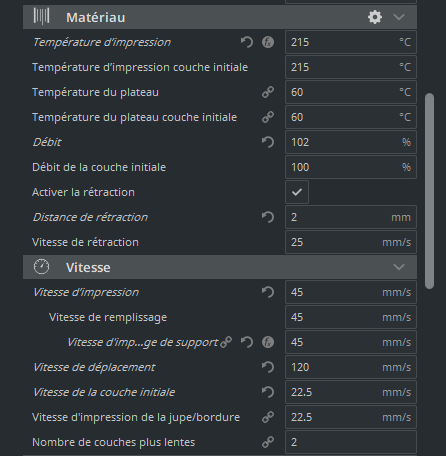
Task: Reset Vitesse d'impression value
Action: point(268,292)
